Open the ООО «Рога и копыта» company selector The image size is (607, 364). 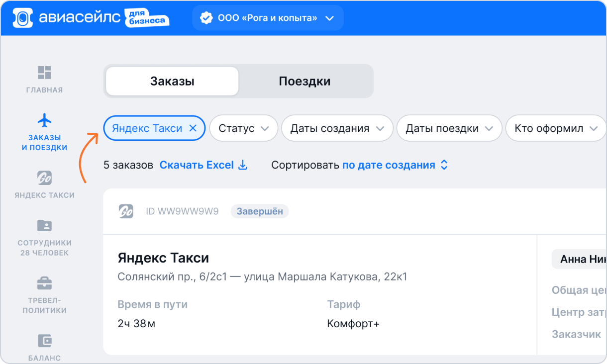click(x=267, y=18)
